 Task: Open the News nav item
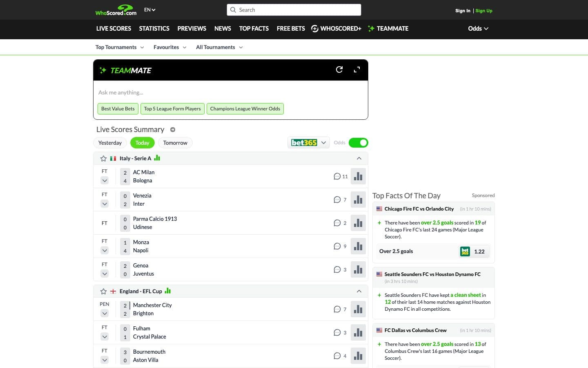click(223, 29)
